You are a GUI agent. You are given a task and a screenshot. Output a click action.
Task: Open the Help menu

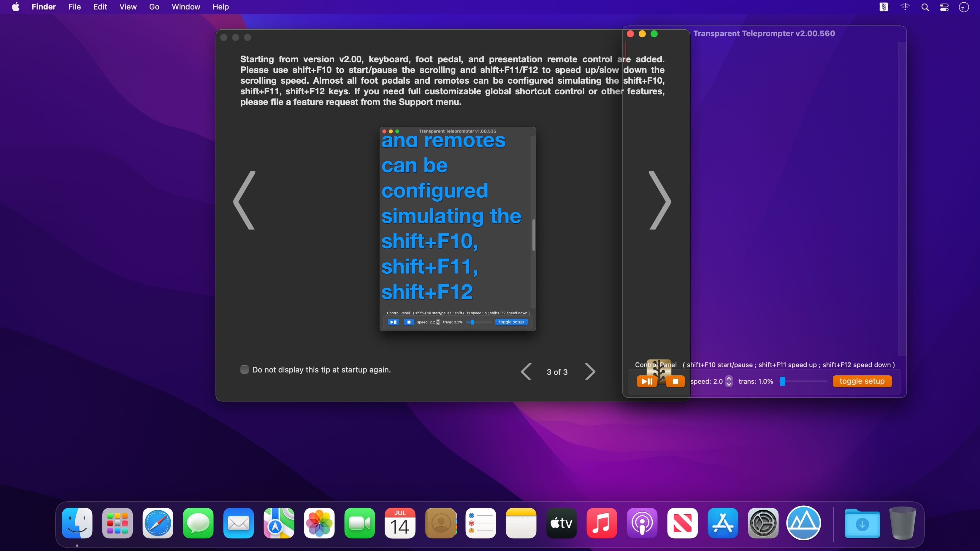221,7
